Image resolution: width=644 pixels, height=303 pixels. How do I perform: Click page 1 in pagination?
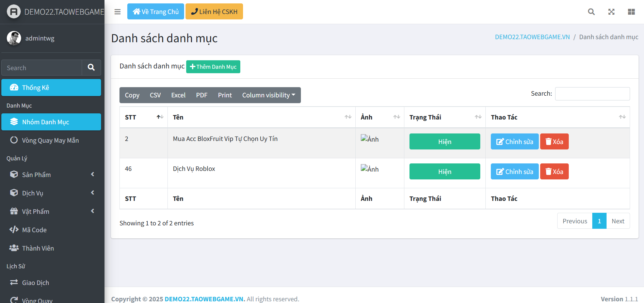coord(599,221)
